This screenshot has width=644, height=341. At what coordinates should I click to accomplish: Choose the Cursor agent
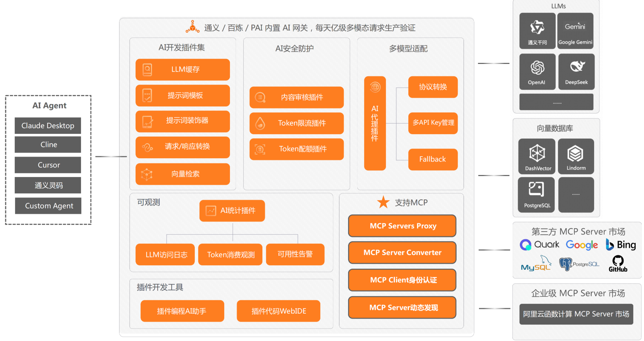pyautogui.click(x=48, y=165)
